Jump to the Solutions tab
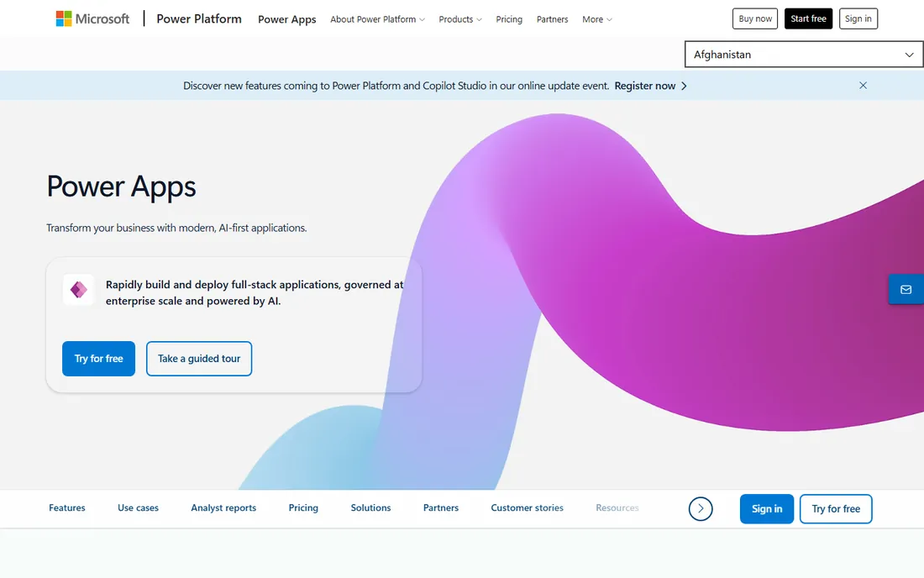The width and height of the screenshot is (924, 578). tap(370, 508)
